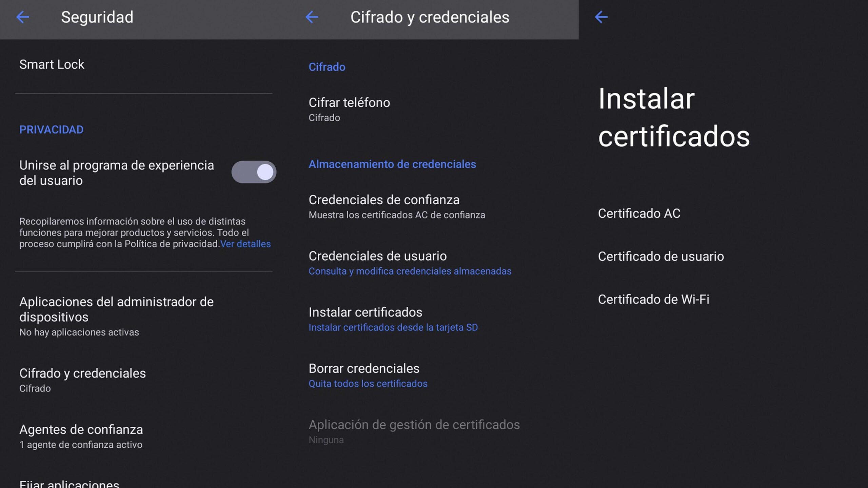Go back from Cifrado y credenciales screen

pyautogui.click(x=312, y=17)
